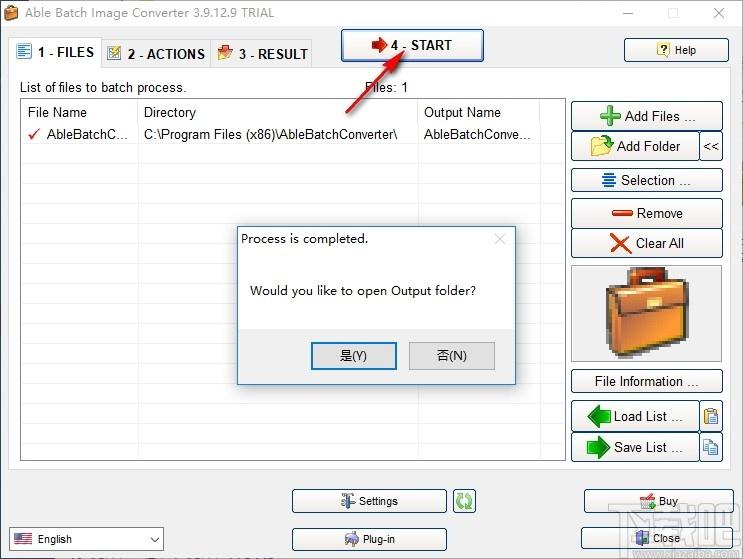Click the 4 - START button
Image resolution: width=743 pixels, height=559 pixels.
pyautogui.click(x=412, y=45)
